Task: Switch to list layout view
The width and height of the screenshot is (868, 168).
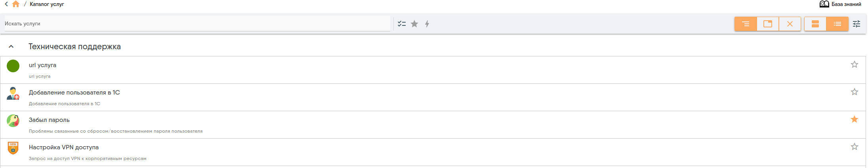Action: coord(837,24)
